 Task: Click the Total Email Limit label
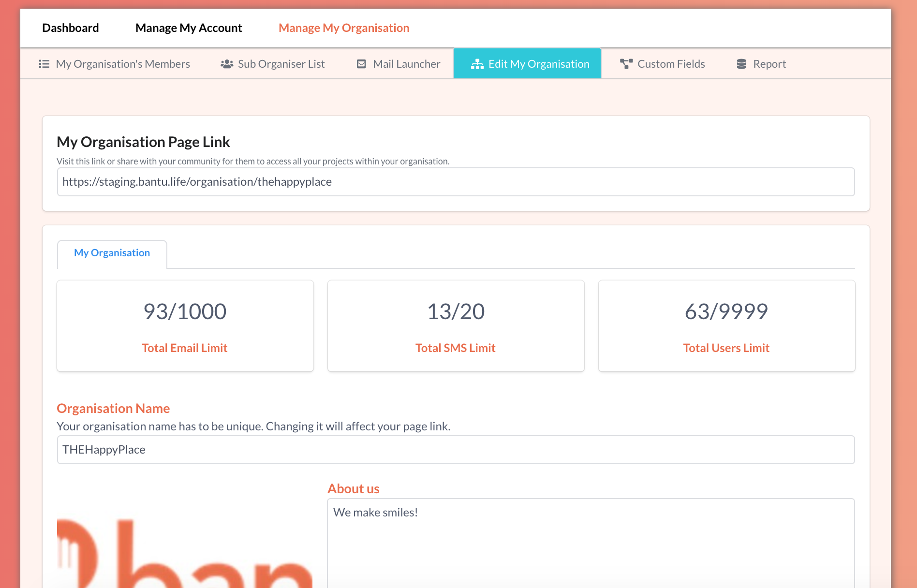pos(185,348)
